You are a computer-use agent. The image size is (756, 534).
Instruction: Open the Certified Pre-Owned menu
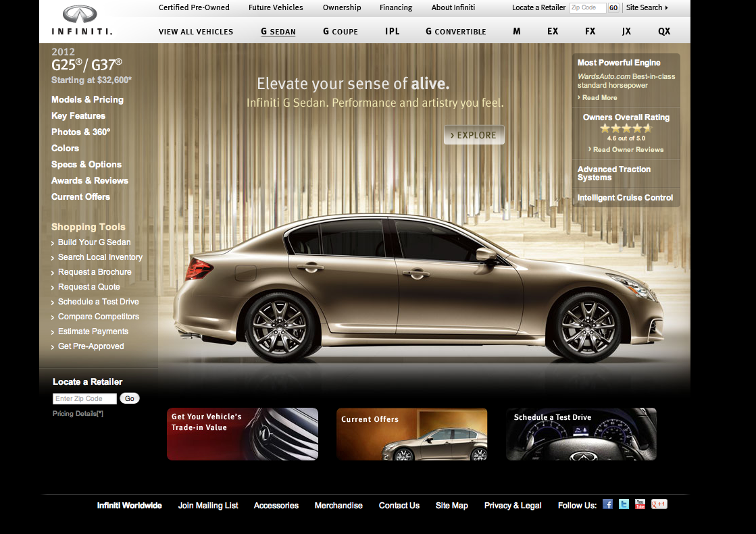(194, 7)
